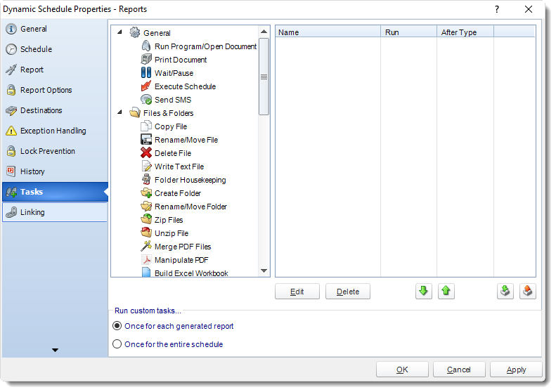The height and width of the screenshot is (392, 556).
Task: Sort by the Run column header
Action: pos(409,32)
